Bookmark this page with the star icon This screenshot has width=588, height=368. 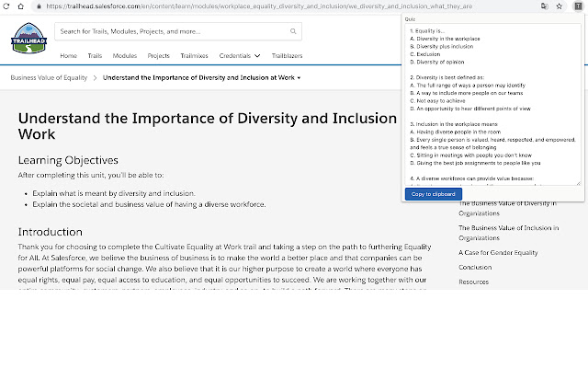(560, 6)
